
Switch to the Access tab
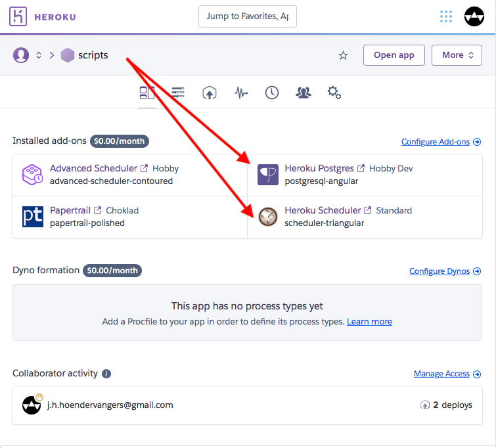pyautogui.click(x=304, y=93)
